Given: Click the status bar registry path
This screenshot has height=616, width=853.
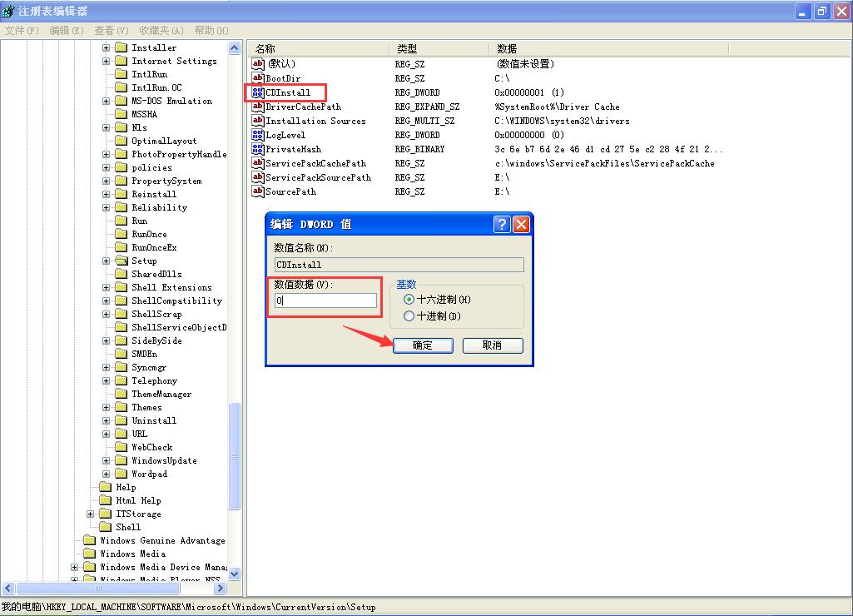Looking at the screenshot, I should (x=188, y=608).
